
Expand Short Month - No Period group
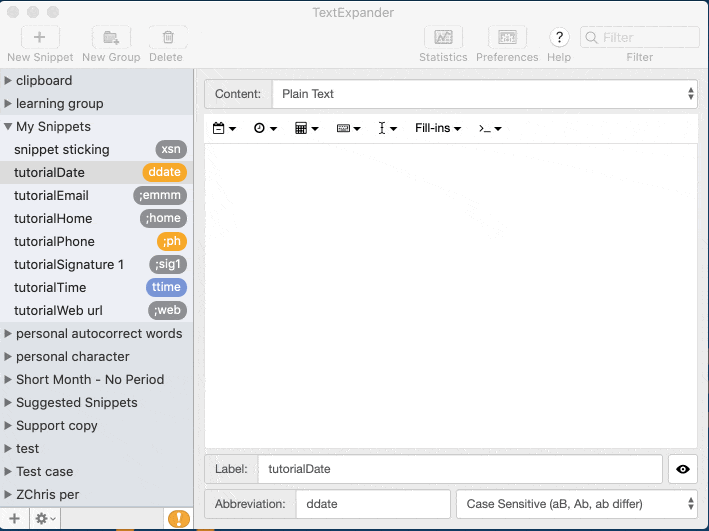(x=8, y=379)
